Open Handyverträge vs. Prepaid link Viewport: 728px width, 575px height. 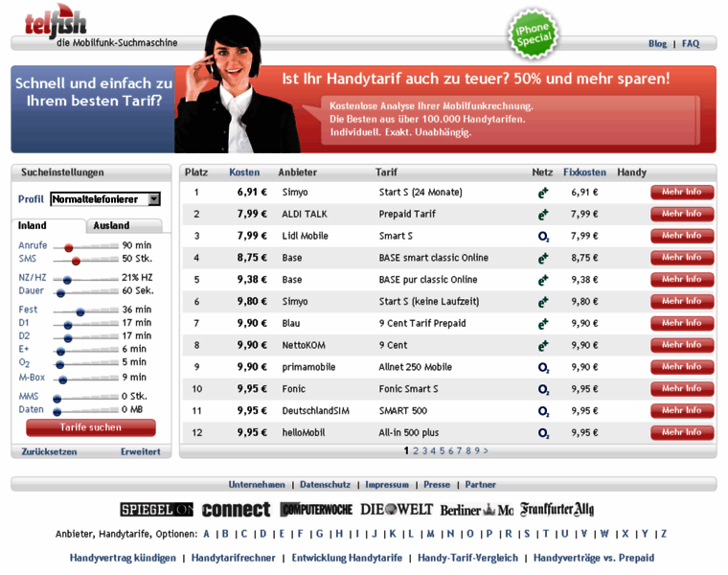coord(594,558)
